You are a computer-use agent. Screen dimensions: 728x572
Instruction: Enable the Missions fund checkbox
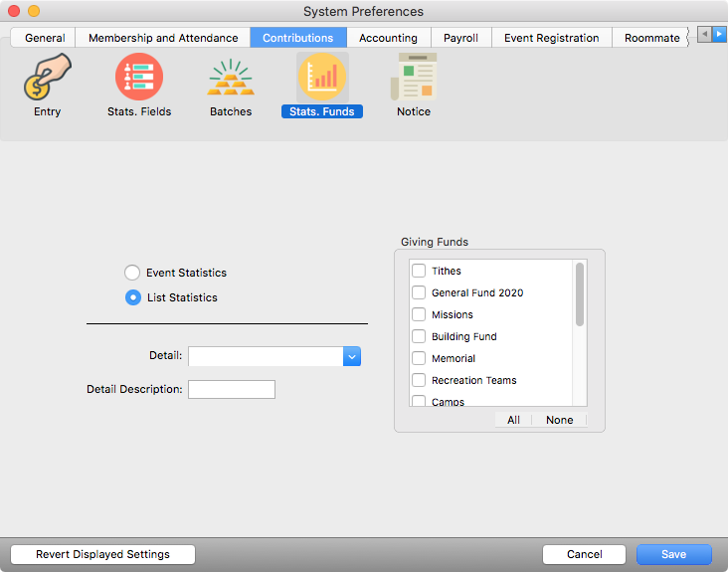(x=419, y=314)
